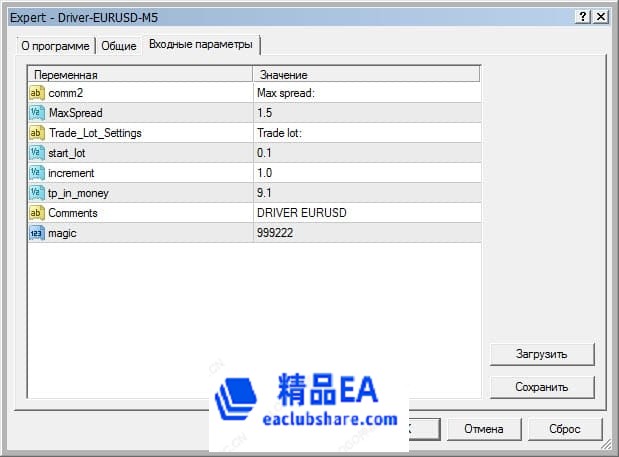Viewport: 619px width, 457px height.
Task: Click the Переменная column header
Action: (140, 75)
